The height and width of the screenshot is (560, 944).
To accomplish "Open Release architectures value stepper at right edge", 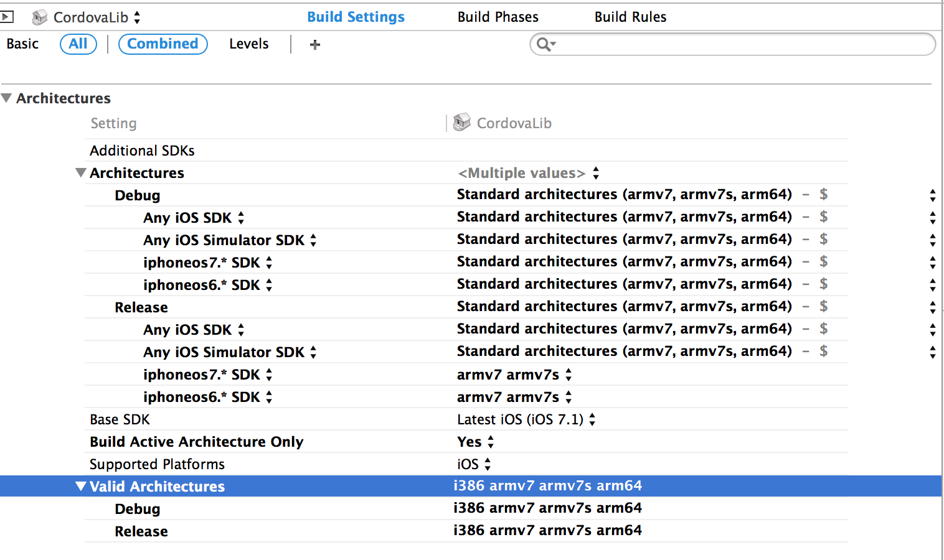I will click(x=932, y=307).
